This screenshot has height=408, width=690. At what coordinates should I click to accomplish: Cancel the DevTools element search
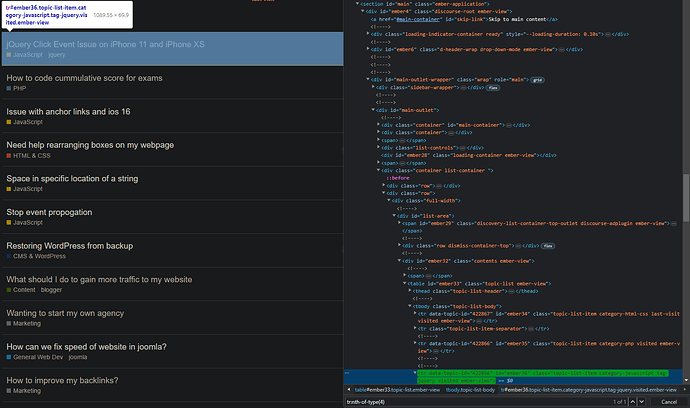point(669,402)
